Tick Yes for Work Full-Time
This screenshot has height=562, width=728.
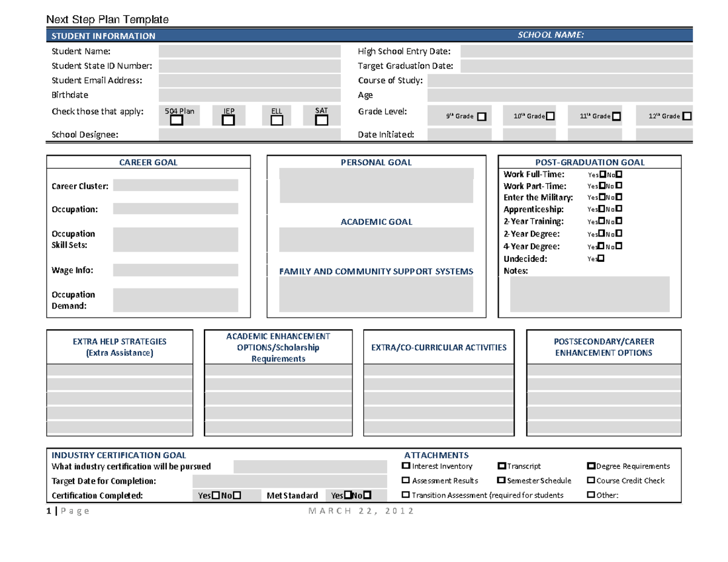pyautogui.click(x=602, y=175)
